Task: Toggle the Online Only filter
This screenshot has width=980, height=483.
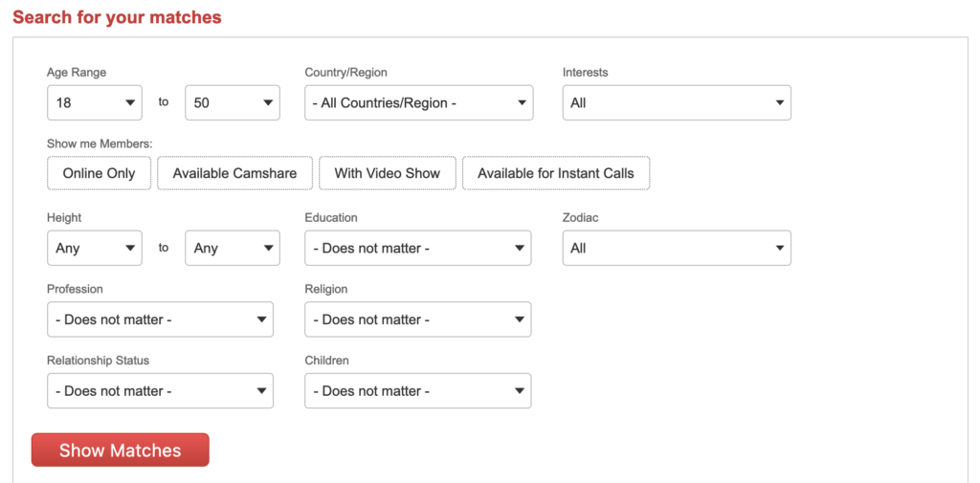Action: click(x=99, y=173)
